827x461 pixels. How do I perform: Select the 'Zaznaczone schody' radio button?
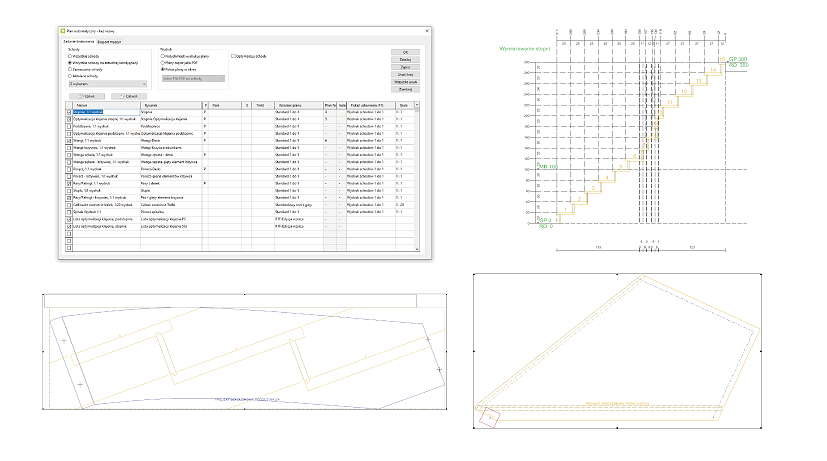[69, 68]
